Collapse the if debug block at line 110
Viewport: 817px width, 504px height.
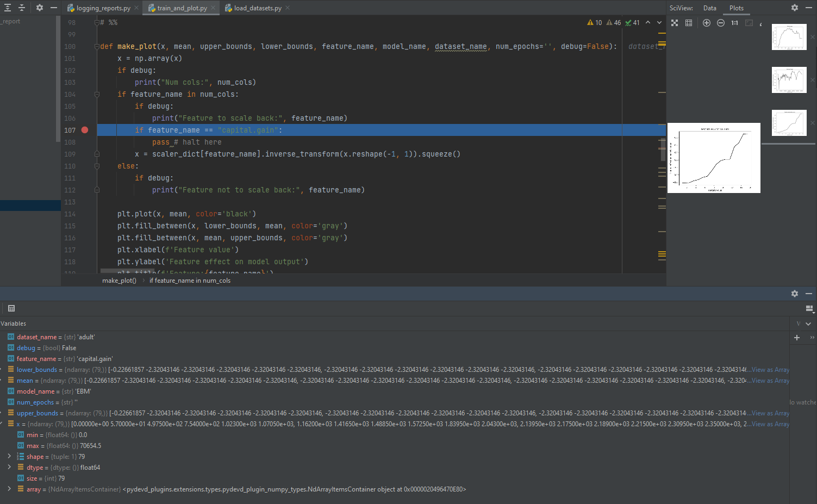point(97,166)
